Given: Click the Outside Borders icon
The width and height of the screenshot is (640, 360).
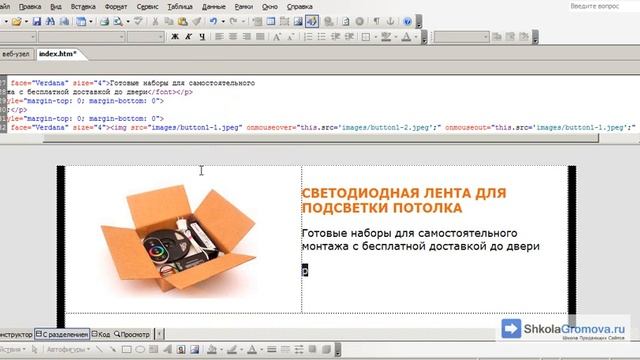Looking at the screenshot, I should pos(366,37).
